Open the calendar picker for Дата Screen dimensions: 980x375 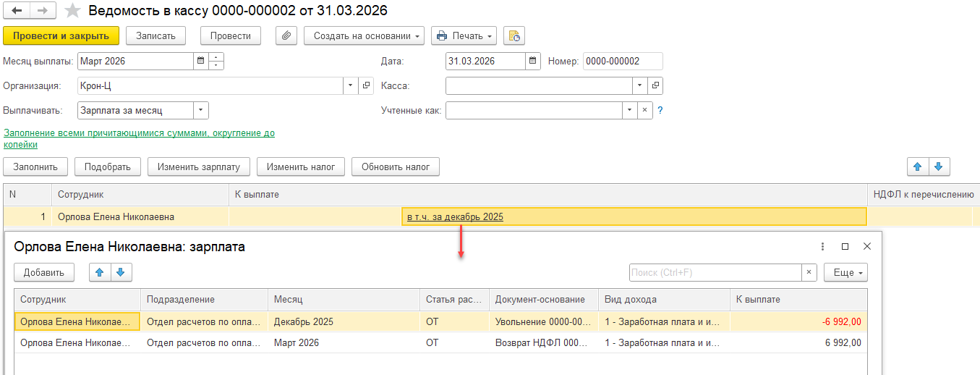pyautogui.click(x=532, y=62)
